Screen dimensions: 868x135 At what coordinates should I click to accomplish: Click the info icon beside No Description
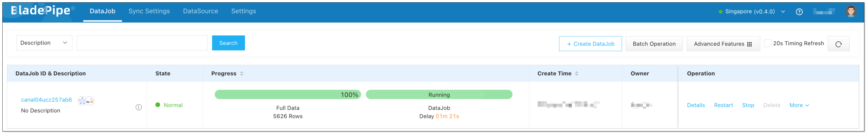(x=138, y=107)
